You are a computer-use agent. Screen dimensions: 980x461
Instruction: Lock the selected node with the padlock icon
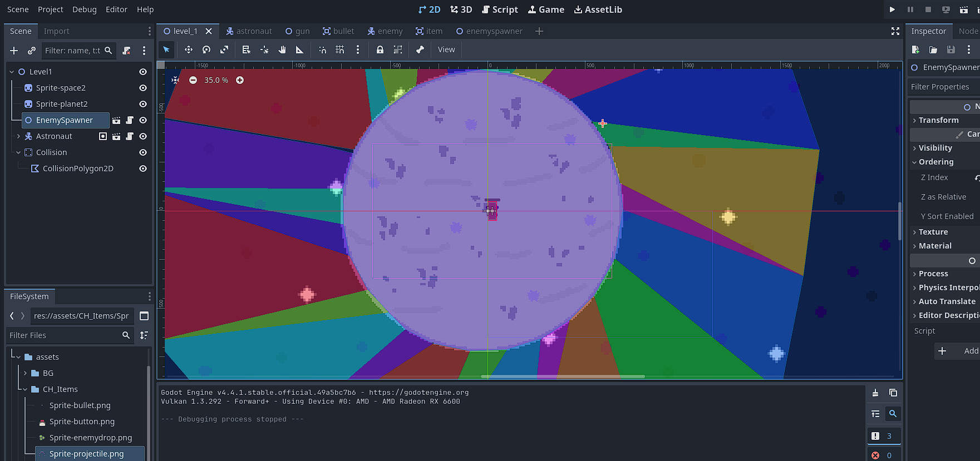tap(380, 49)
